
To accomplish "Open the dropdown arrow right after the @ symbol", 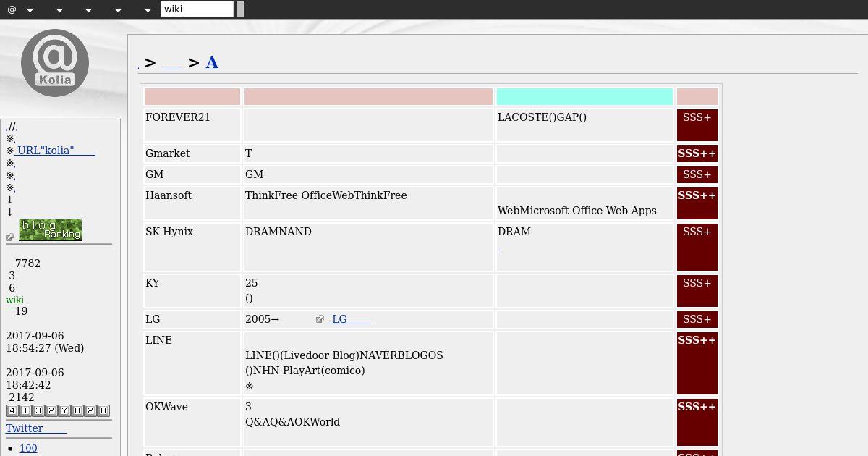I will [x=30, y=10].
